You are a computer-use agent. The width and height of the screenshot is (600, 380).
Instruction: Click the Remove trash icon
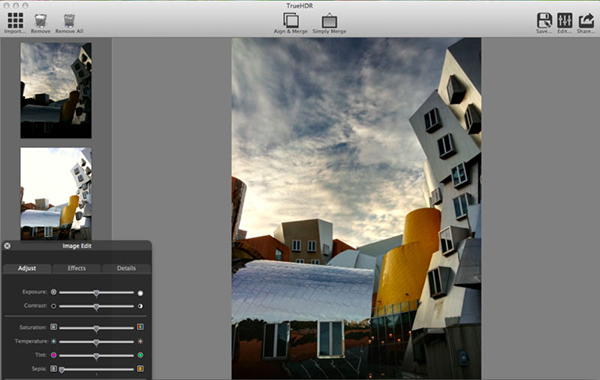pyautogui.click(x=41, y=21)
